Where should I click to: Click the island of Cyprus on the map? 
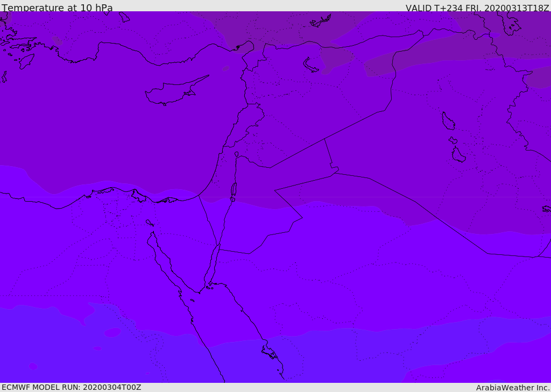(169, 93)
